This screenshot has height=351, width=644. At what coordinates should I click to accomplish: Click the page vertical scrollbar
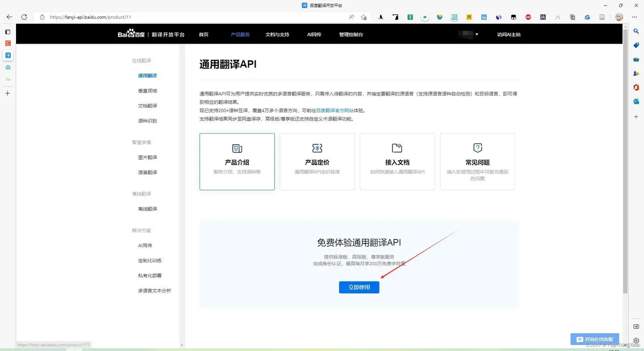coord(625,161)
